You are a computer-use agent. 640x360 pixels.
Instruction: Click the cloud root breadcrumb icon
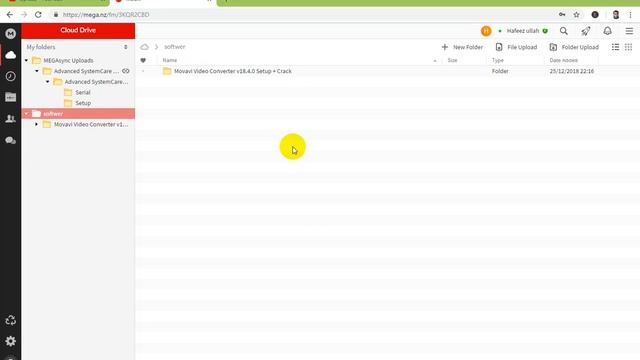[144, 47]
